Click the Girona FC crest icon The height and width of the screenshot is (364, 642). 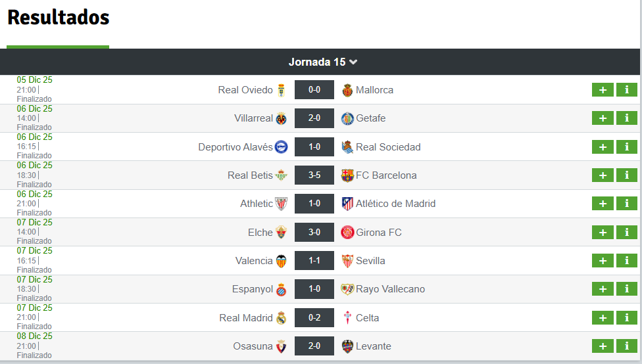click(x=347, y=232)
